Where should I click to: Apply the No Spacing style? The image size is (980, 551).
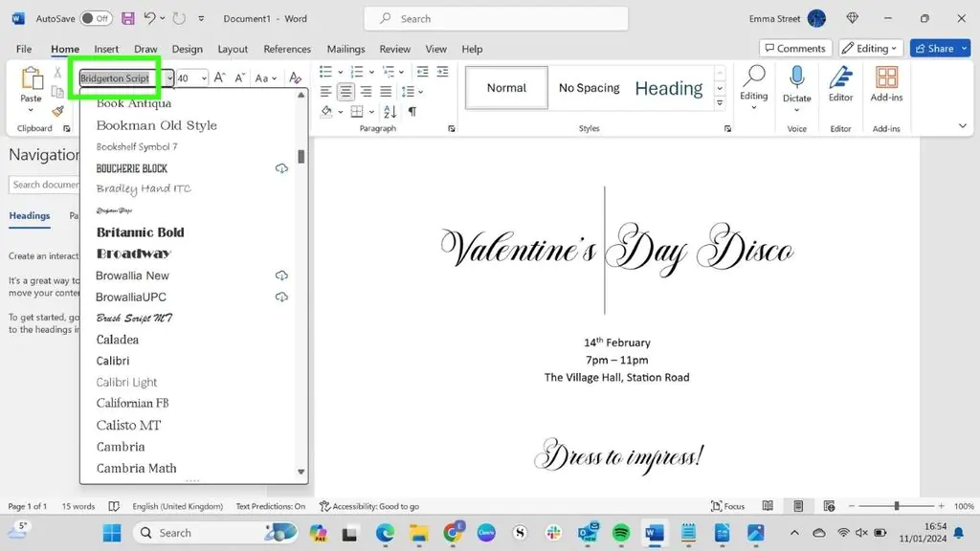tap(589, 88)
